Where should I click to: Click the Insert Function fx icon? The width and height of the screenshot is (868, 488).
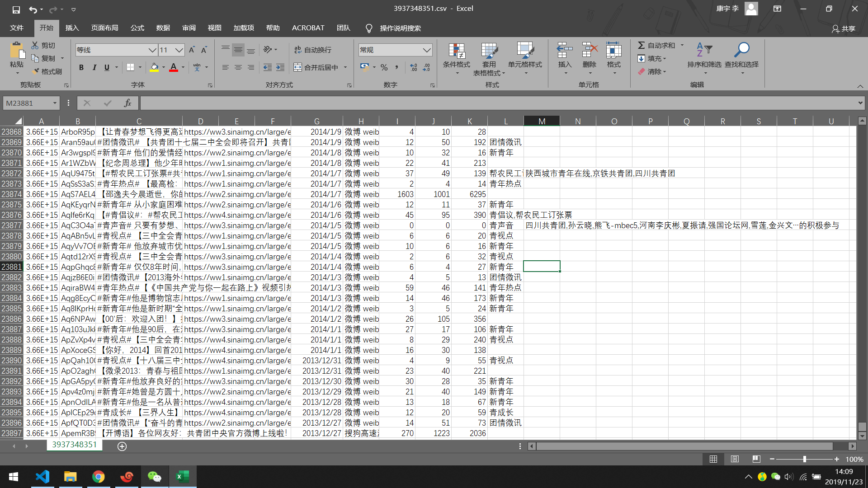127,103
